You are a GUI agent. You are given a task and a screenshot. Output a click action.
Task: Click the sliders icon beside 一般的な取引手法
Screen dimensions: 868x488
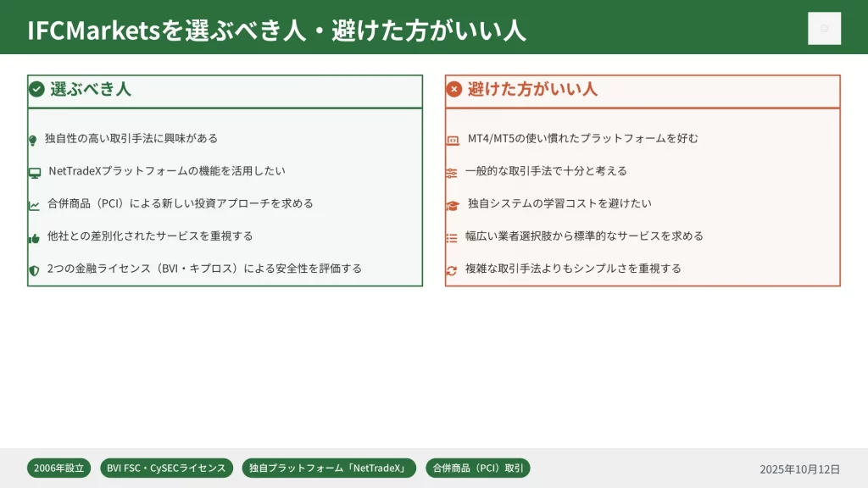[451, 172]
